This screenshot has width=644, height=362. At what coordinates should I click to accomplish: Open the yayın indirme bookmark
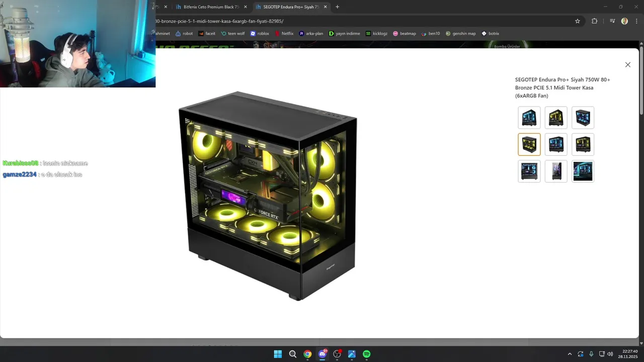coord(345,34)
